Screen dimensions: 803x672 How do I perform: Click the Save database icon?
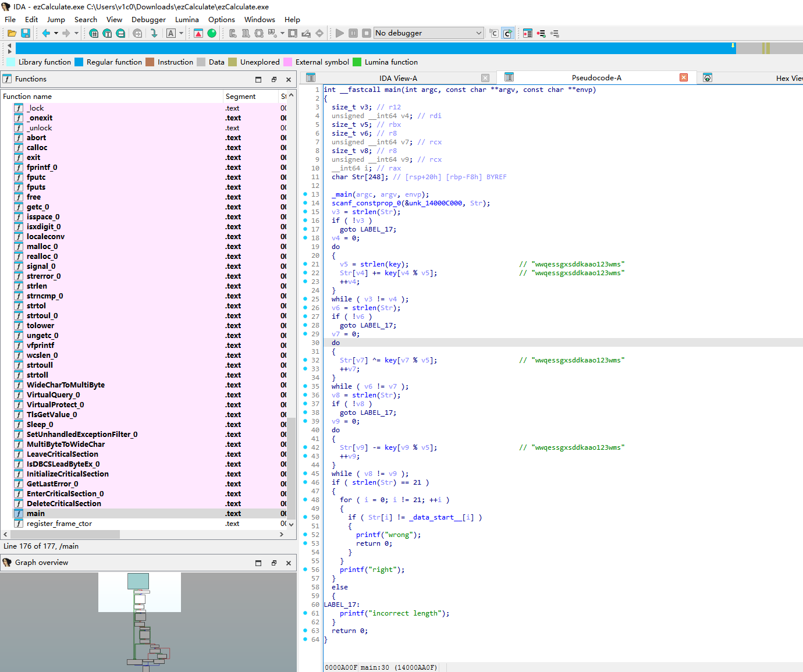click(x=26, y=33)
